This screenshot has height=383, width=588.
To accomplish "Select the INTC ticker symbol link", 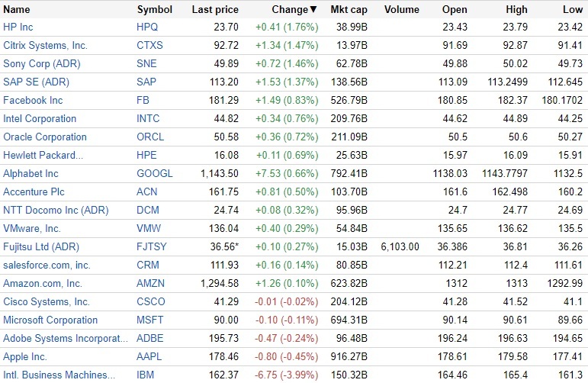I will tap(149, 119).
